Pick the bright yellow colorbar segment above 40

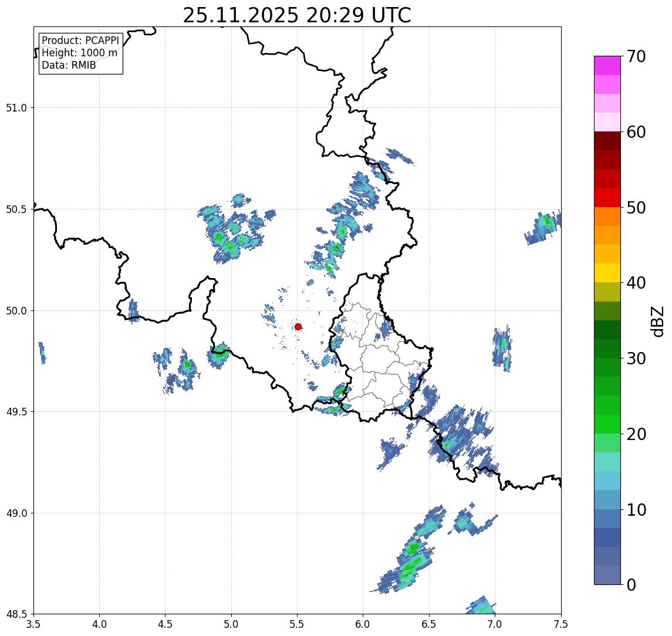click(x=607, y=273)
